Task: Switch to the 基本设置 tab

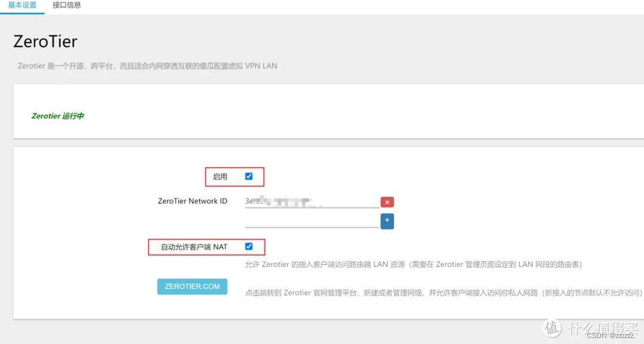Action: click(x=22, y=5)
